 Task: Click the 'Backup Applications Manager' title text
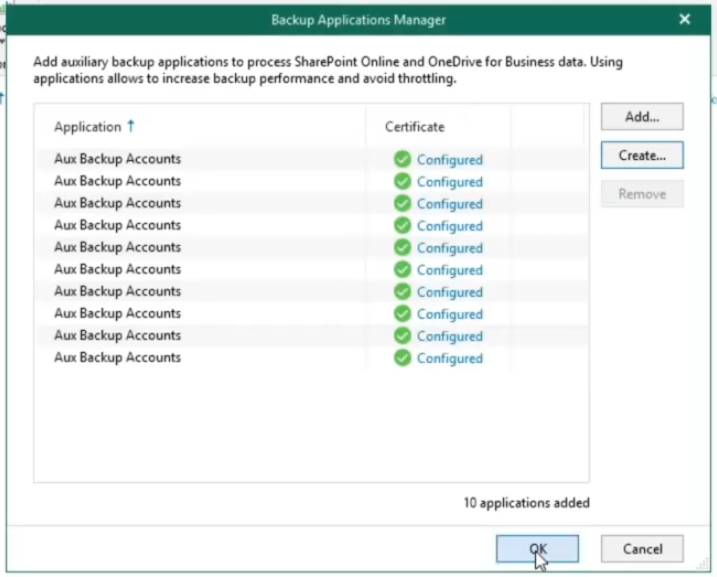coord(358,20)
